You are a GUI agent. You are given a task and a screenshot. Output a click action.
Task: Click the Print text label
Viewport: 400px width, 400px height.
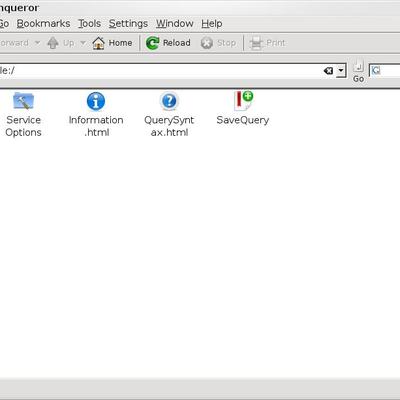[276, 43]
